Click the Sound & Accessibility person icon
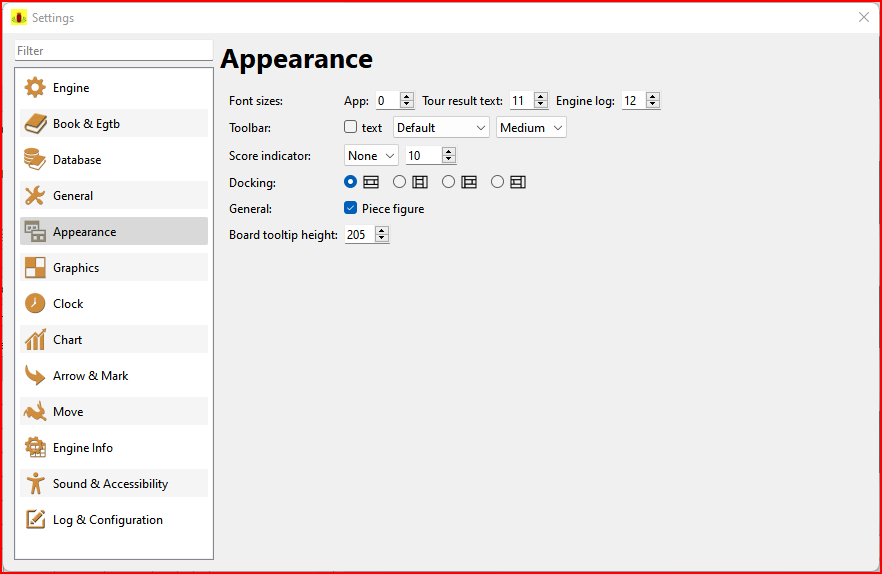The width and height of the screenshot is (882, 574). pos(36,484)
